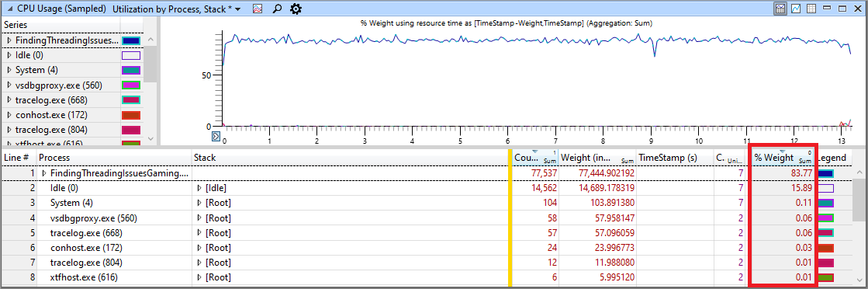
Task: Expand FindingThreadingIssues series in Series list
Action: [9, 40]
